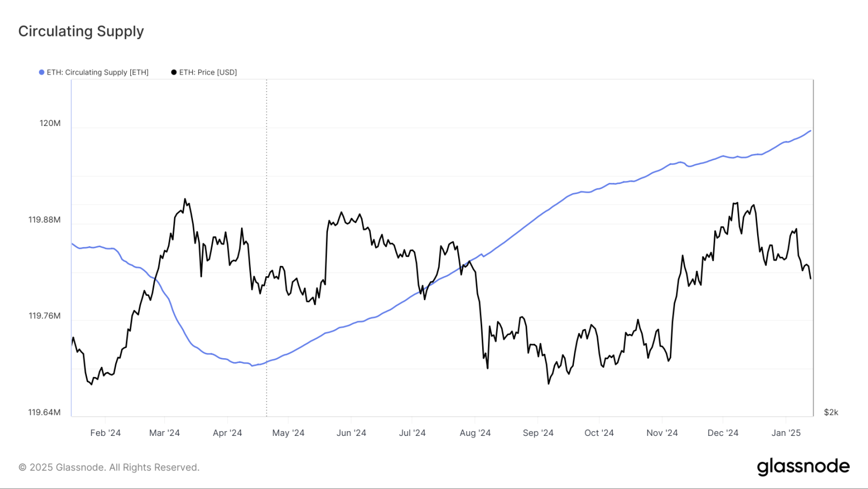Click the glassnode logo

click(803, 466)
